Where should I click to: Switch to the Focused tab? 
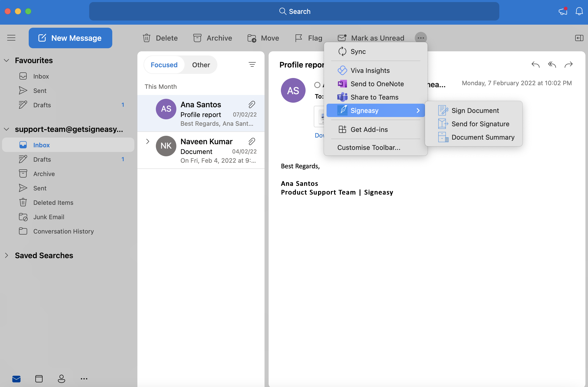point(164,65)
